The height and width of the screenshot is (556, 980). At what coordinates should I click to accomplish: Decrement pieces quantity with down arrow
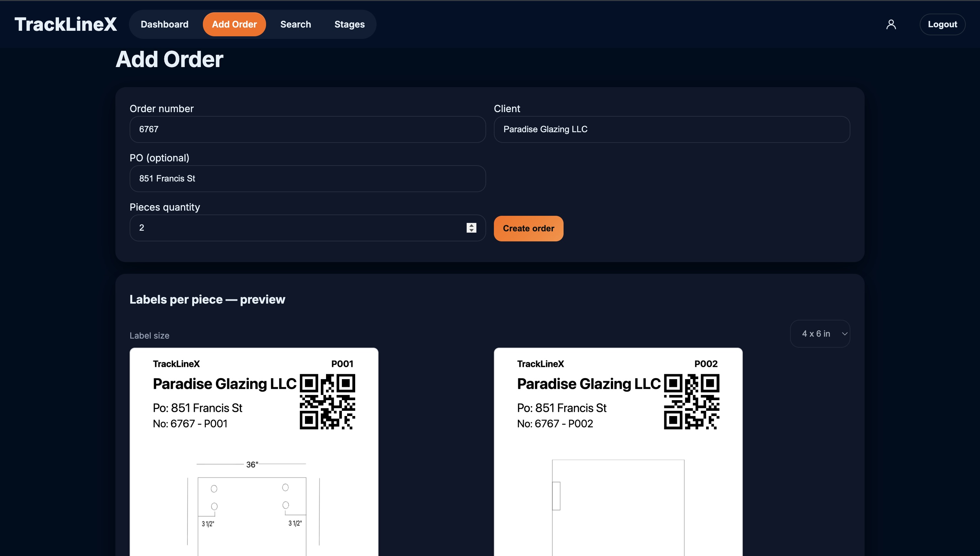pos(471,230)
